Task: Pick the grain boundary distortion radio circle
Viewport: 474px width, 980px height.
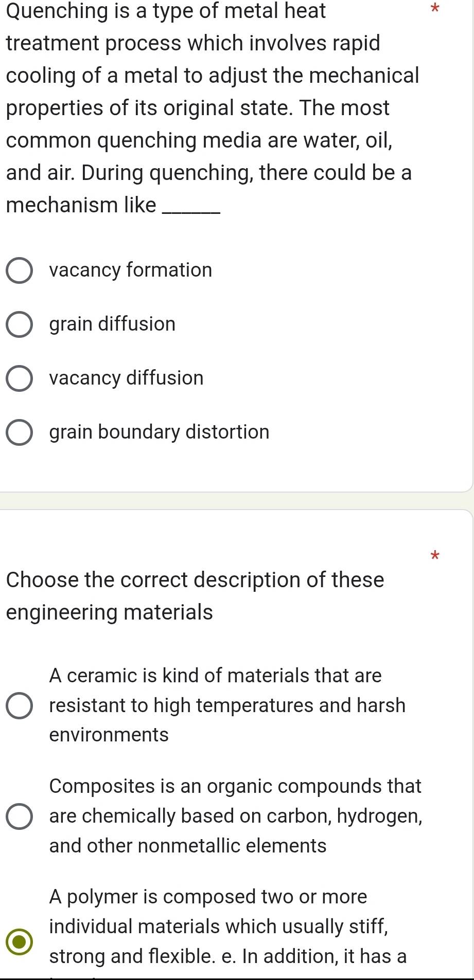Action: tap(20, 432)
